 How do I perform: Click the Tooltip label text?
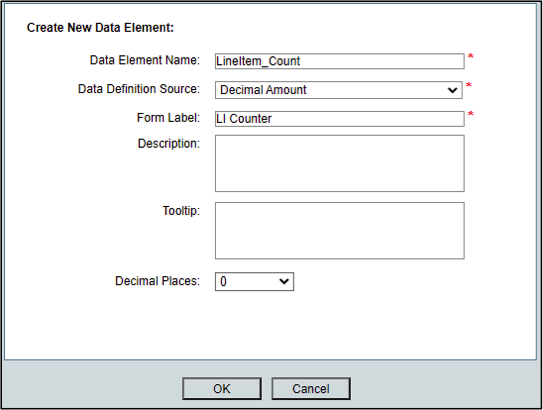[x=181, y=211]
